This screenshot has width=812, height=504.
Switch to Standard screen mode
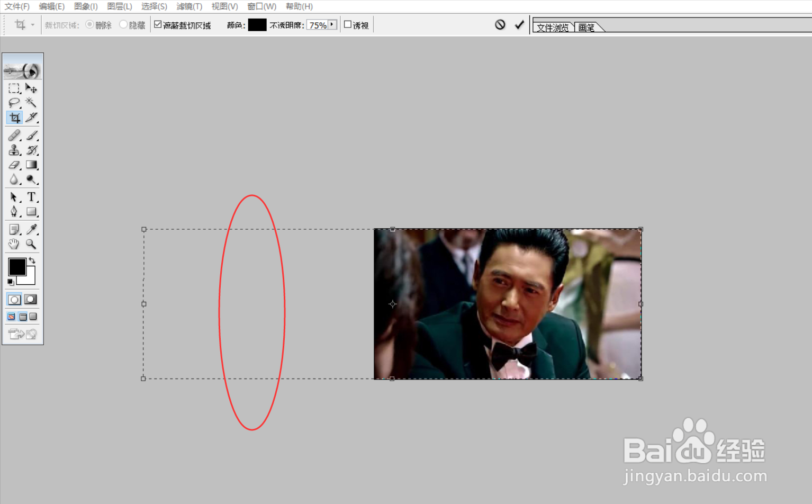pos(11,317)
